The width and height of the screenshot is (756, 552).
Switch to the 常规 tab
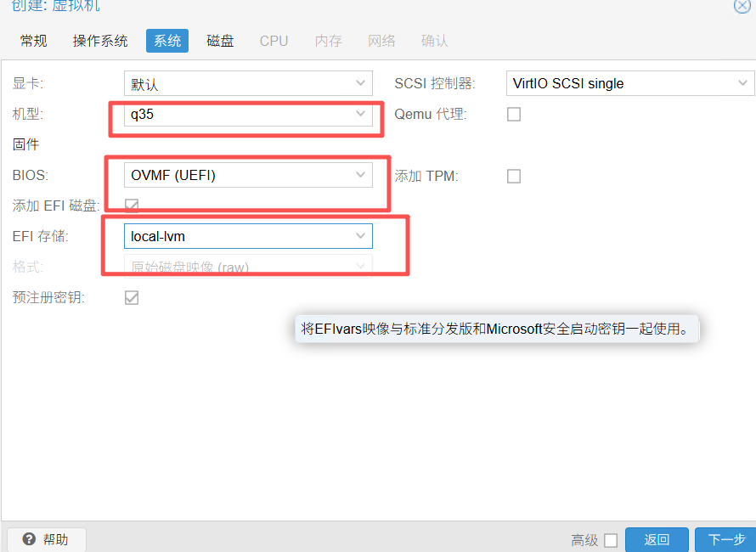[x=34, y=41]
